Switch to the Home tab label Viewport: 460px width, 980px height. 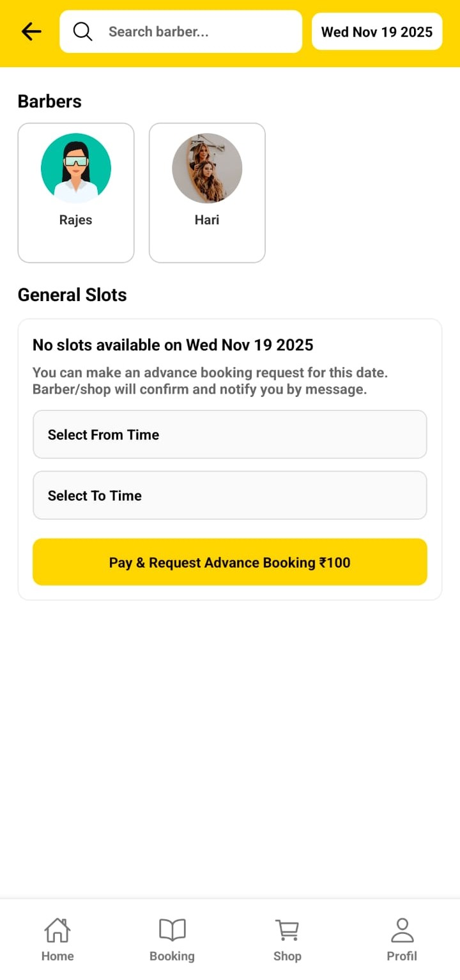click(57, 956)
